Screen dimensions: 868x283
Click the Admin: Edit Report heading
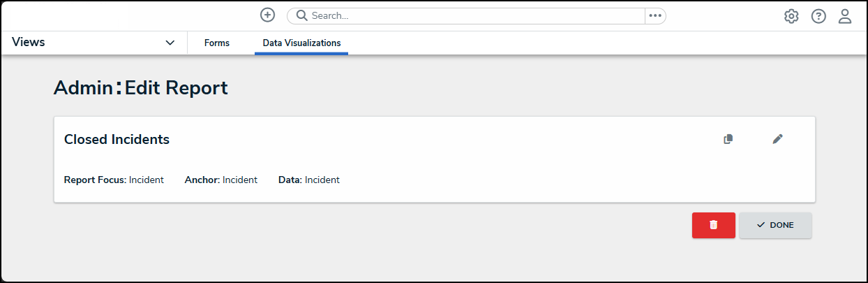140,88
